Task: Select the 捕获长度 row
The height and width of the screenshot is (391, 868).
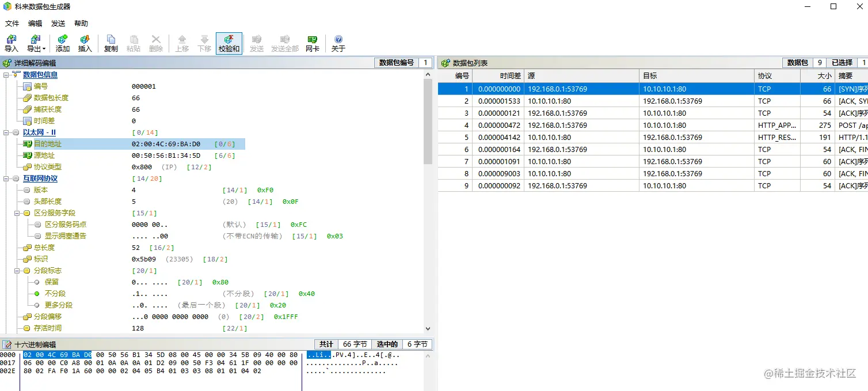Action: (x=81, y=109)
